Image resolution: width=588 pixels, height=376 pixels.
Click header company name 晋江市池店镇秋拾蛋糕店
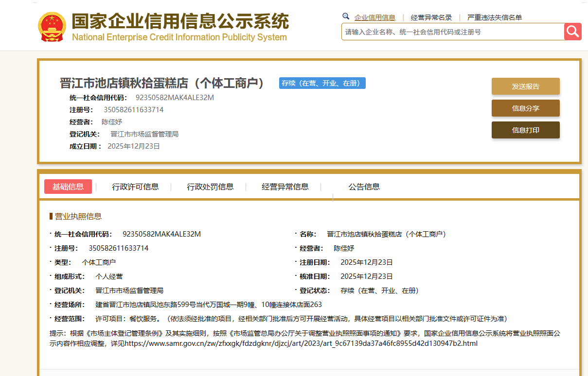[x=162, y=83]
